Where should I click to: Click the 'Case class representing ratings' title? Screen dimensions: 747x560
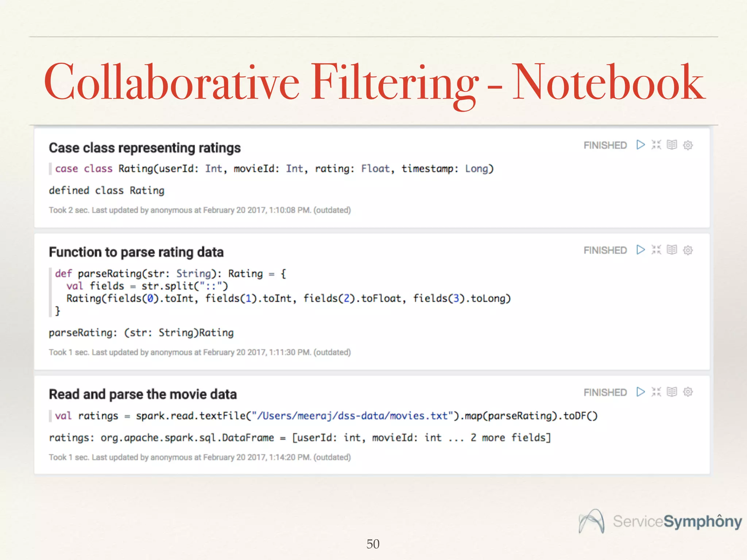point(145,148)
